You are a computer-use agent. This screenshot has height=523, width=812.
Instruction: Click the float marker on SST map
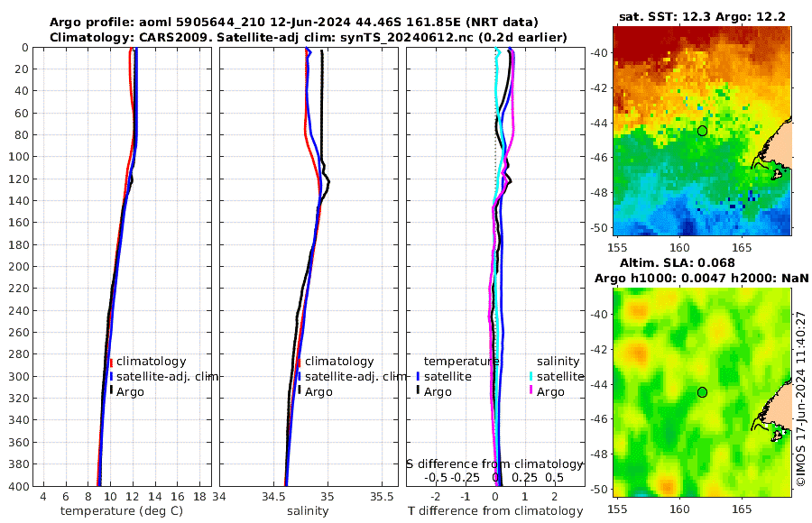702,131
